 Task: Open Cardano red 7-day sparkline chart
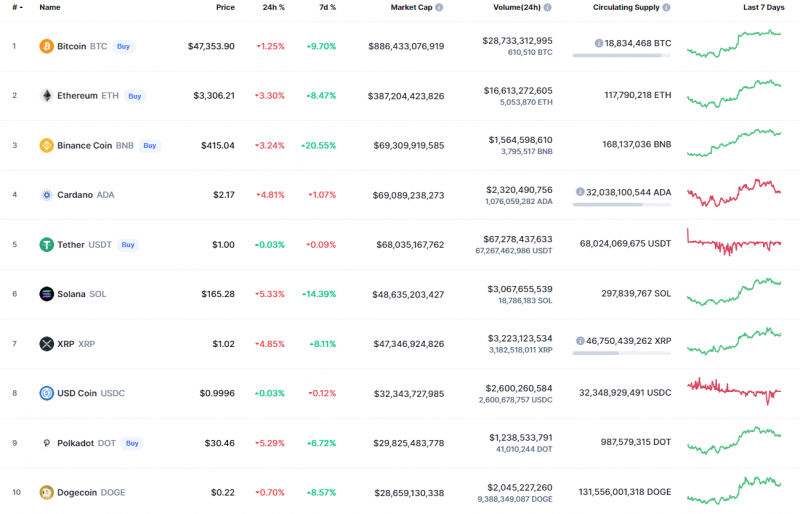pos(734,193)
